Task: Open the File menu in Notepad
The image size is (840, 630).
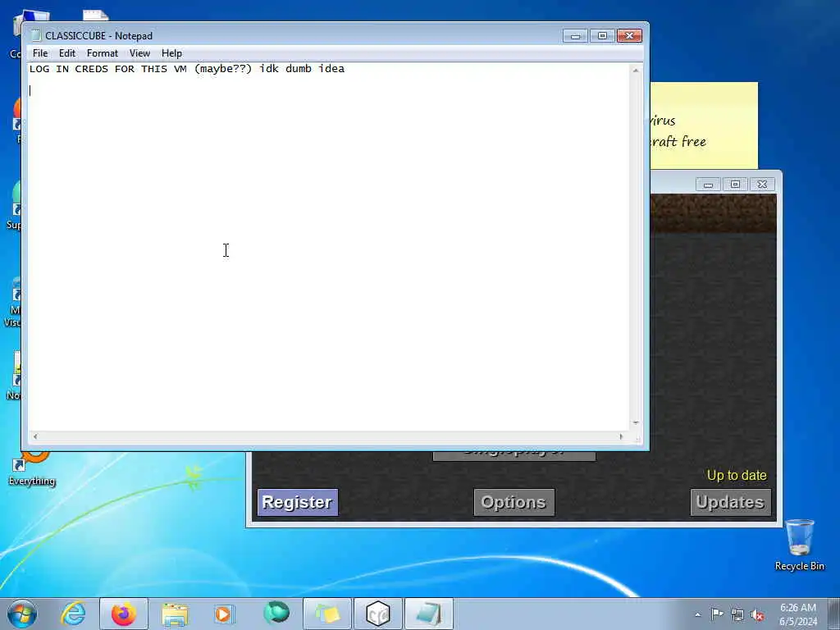Action: pyautogui.click(x=40, y=53)
